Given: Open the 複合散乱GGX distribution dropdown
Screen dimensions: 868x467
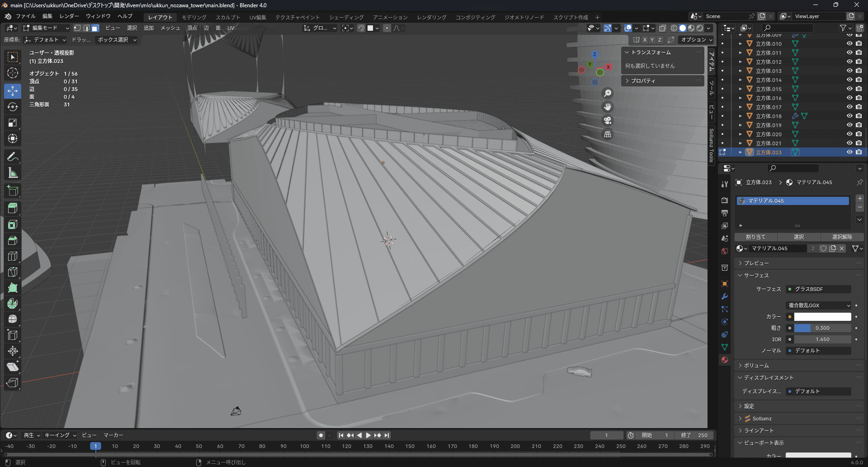Looking at the screenshot, I should click(x=819, y=305).
